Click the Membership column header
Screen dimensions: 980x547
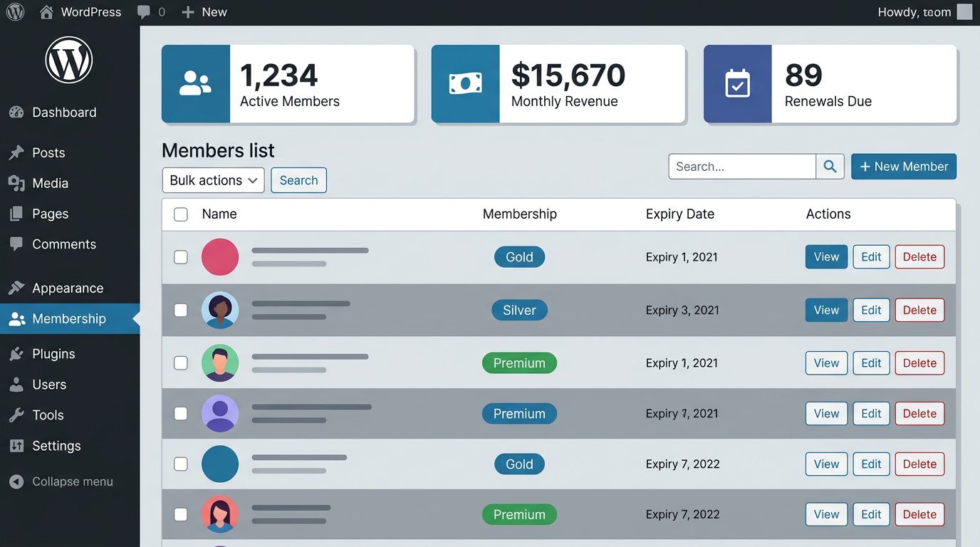coord(520,214)
